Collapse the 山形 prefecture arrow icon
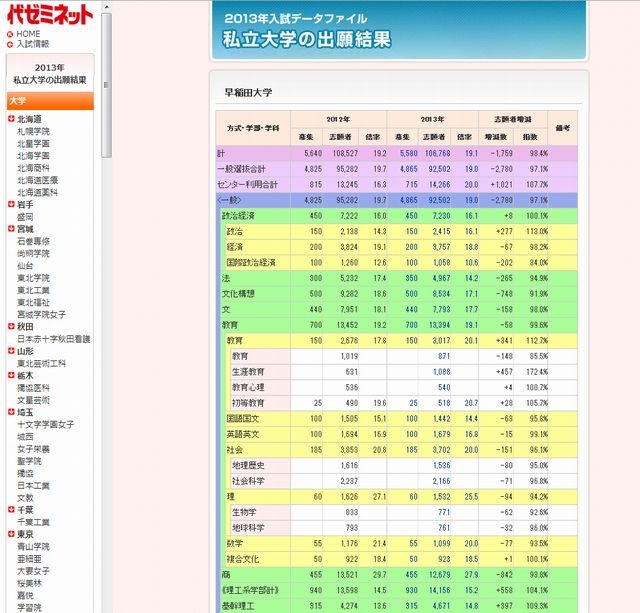This screenshot has width=640, height=613. click(x=11, y=351)
